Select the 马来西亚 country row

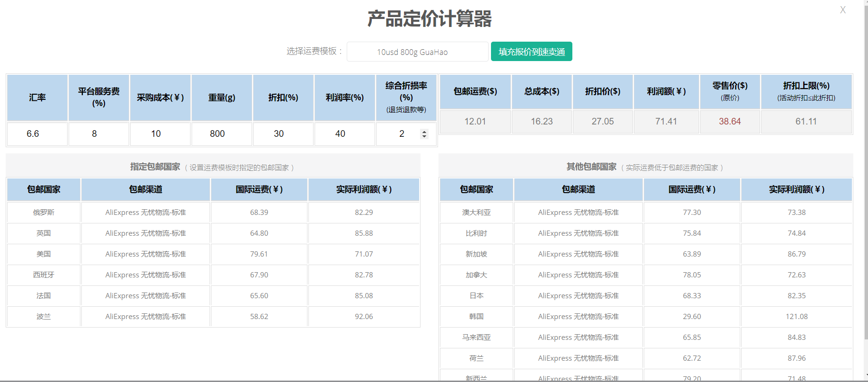tap(646, 338)
